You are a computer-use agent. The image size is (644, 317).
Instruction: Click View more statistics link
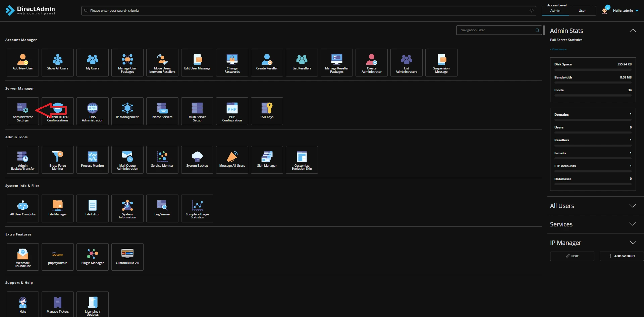coord(559,49)
